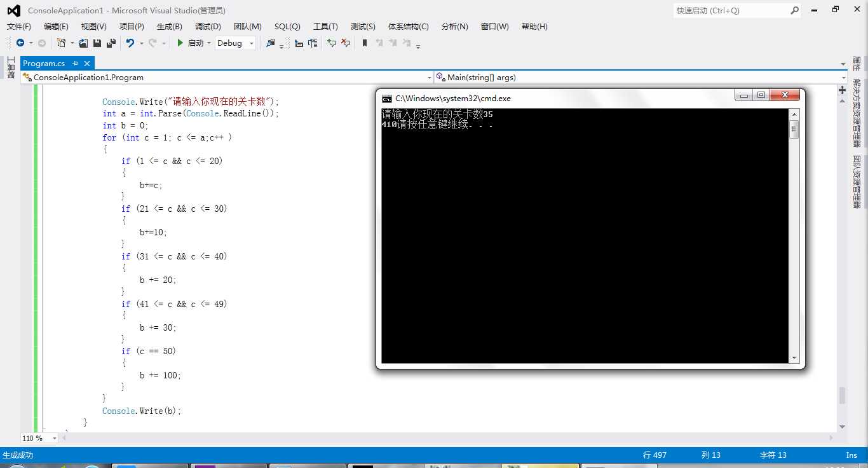The height and width of the screenshot is (468, 868).
Task: Click the Navigate Backward arrow icon
Action: [x=20, y=43]
